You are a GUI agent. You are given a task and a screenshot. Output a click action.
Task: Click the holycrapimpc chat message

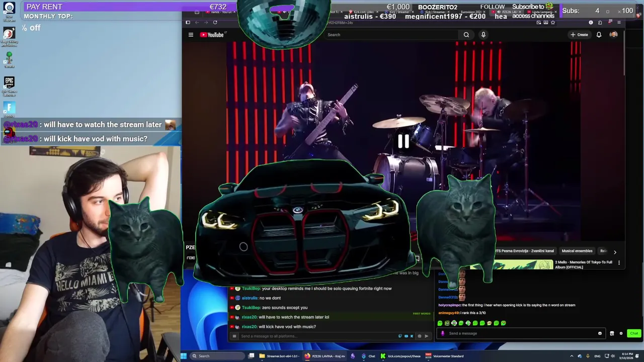(x=507, y=305)
